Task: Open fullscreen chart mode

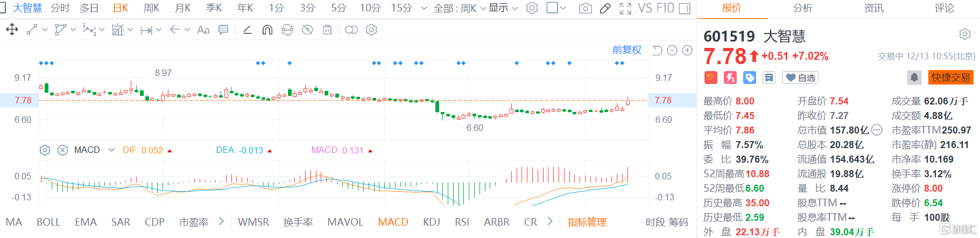Action: click(x=625, y=9)
